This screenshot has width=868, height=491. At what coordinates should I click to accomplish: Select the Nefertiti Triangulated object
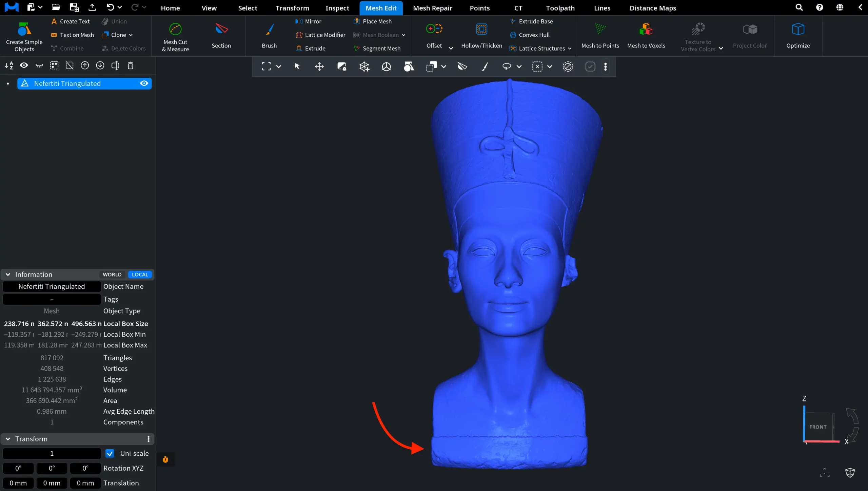(84, 83)
